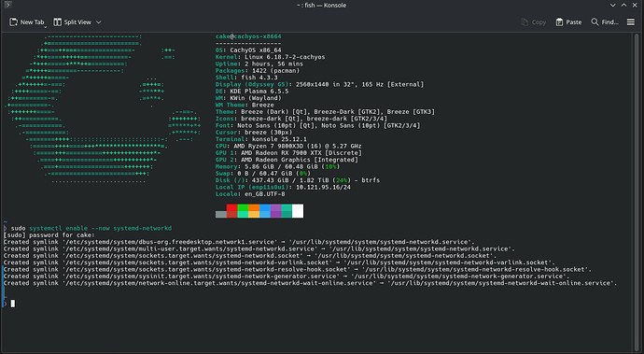Click the 'Display (Odyssey G5)' line
This screenshot has width=644, height=354.
click(319, 84)
